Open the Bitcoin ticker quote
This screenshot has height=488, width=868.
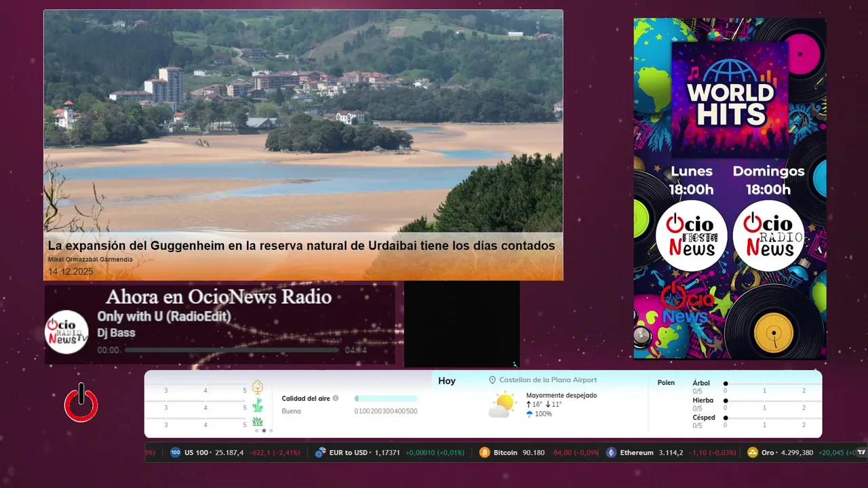[539, 452]
